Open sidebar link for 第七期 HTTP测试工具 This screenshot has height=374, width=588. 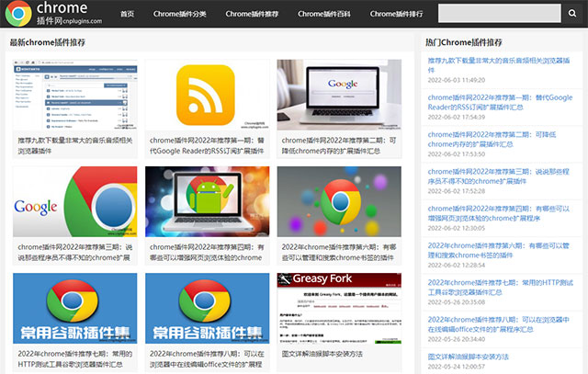[500, 288]
